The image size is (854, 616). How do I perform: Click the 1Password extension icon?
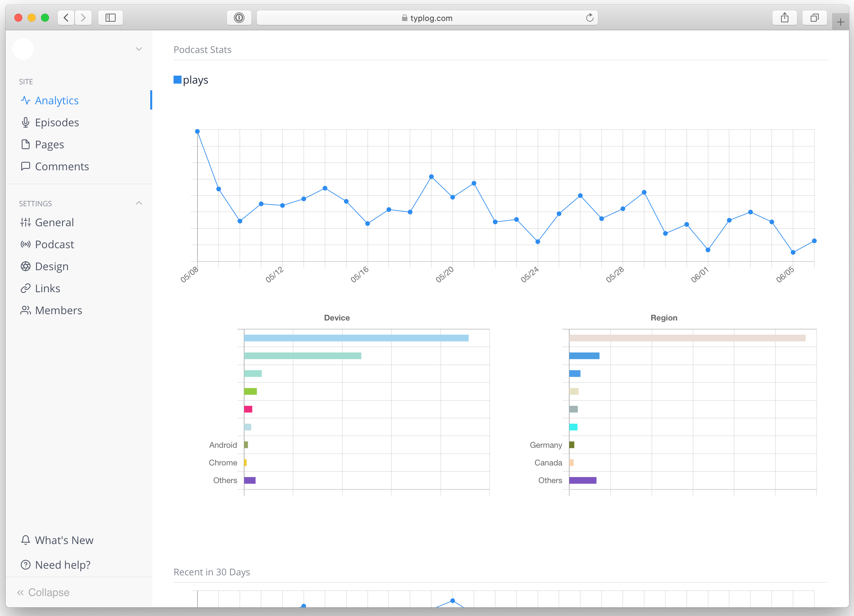tap(239, 18)
